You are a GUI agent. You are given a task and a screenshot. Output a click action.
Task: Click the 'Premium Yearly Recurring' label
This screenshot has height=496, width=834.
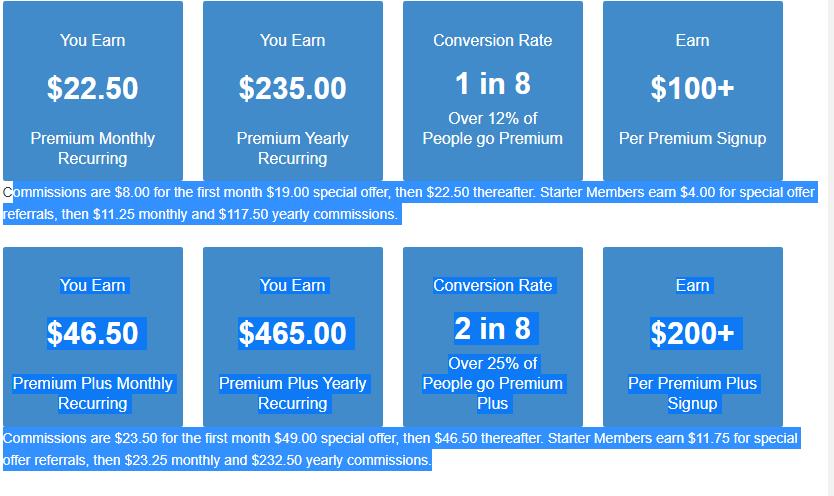tap(293, 148)
